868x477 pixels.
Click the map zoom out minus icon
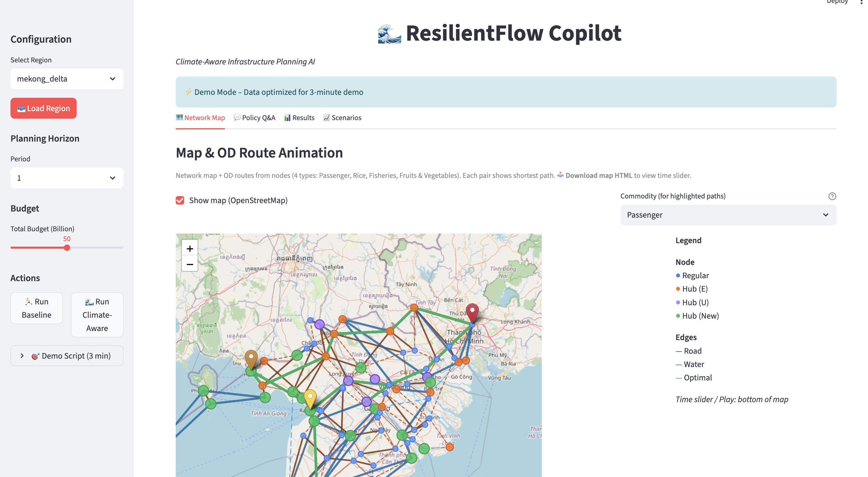pos(190,264)
